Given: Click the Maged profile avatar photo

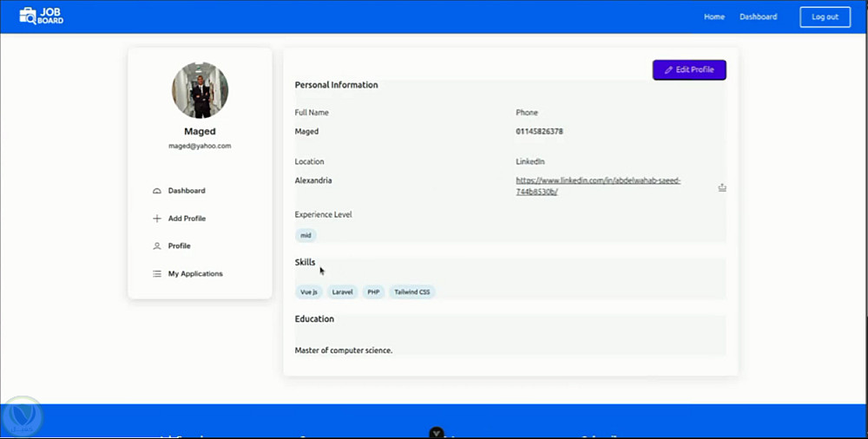Looking at the screenshot, I should [200, 89].
